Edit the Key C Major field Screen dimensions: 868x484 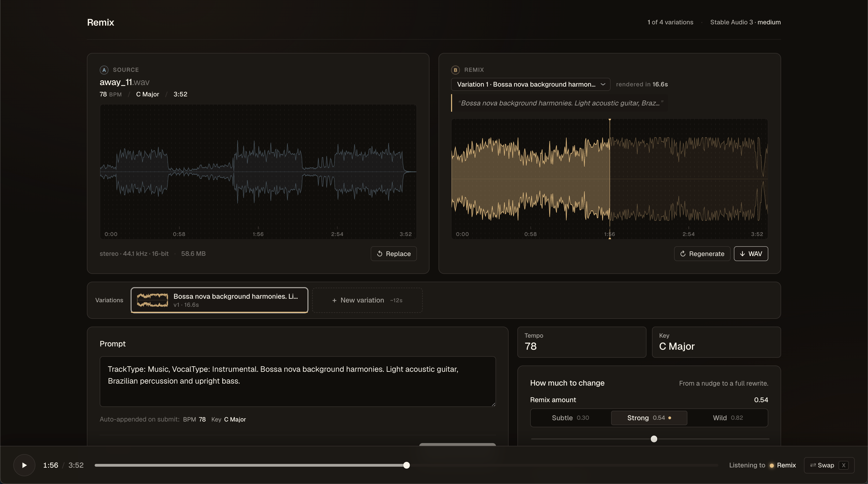(716, 342)
